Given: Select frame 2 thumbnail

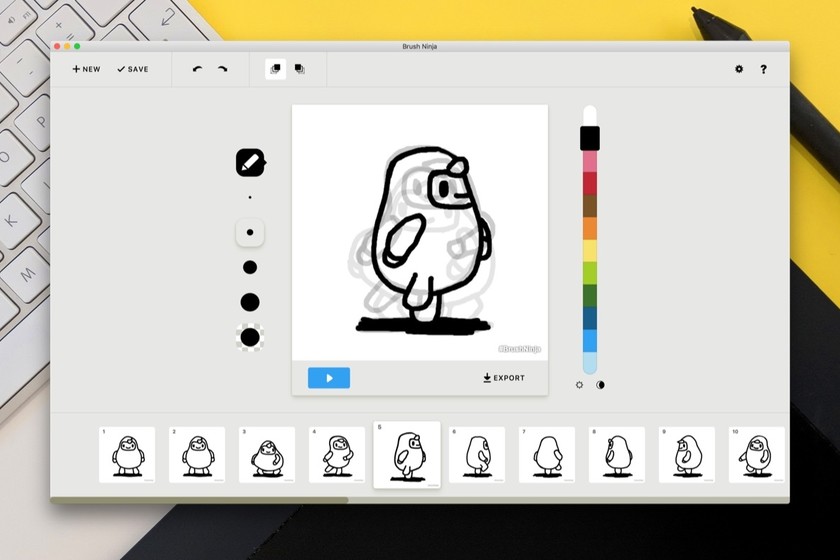Looking at the screenshot, I should tap(197, 454).
